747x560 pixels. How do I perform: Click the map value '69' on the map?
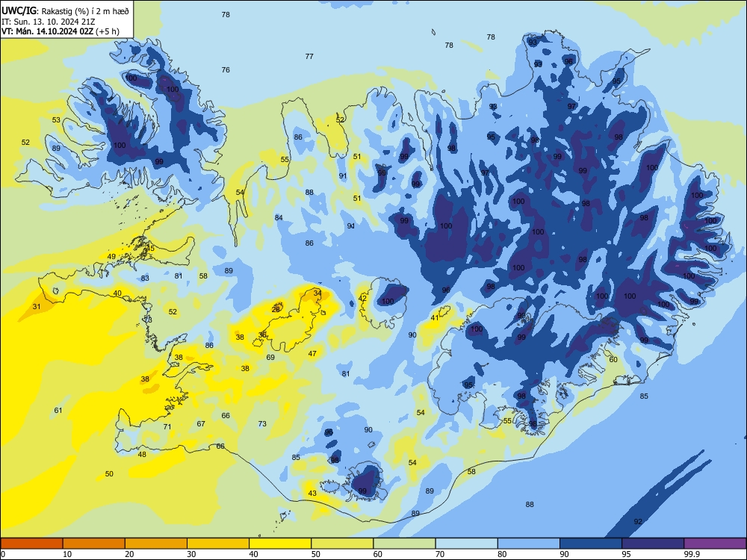click(270, 357)
